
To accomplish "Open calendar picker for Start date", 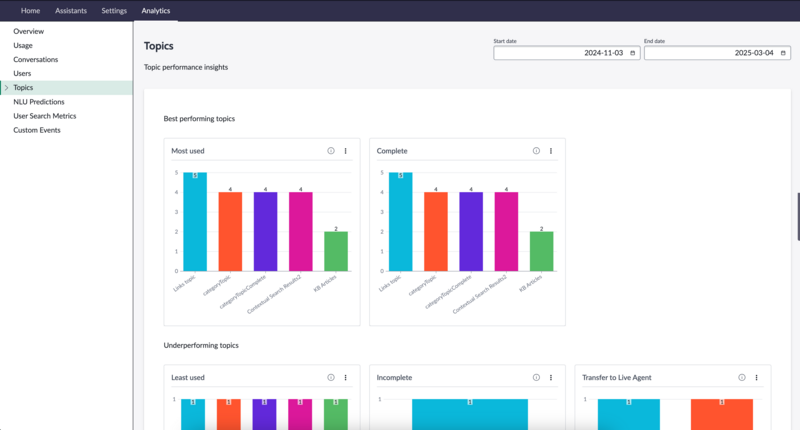I will point(633,53).
